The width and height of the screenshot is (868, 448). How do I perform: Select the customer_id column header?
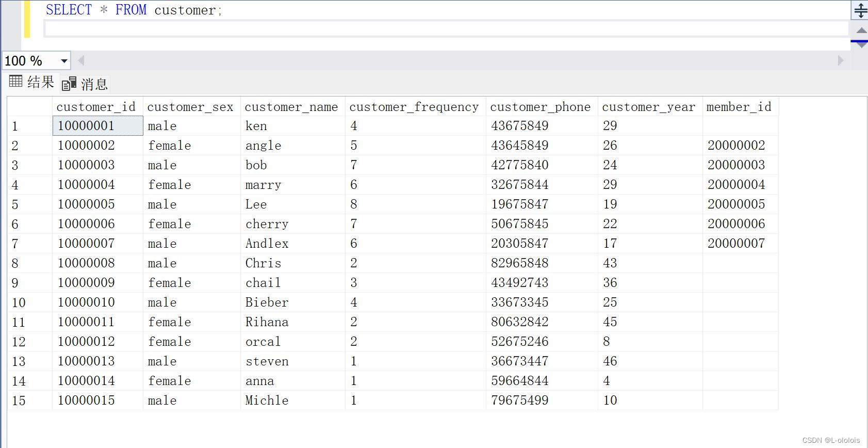click(97, 107)
